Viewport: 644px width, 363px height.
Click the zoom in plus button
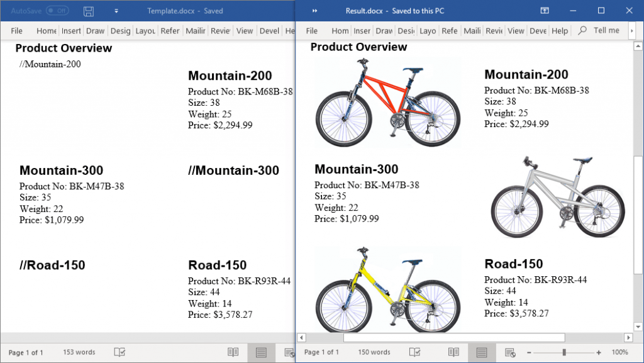click(599, 352)
